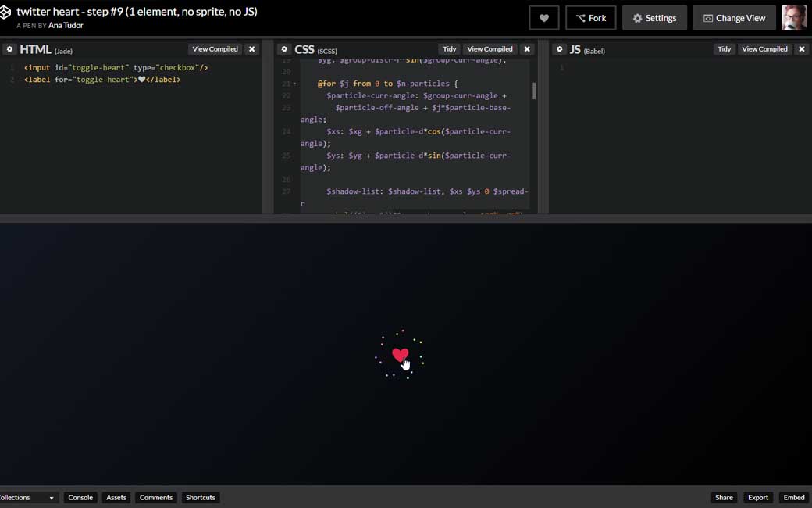The height and width of the screenshot is (508, 812).
Task: Click Tidy in the CSS panel
Action: 450,49
